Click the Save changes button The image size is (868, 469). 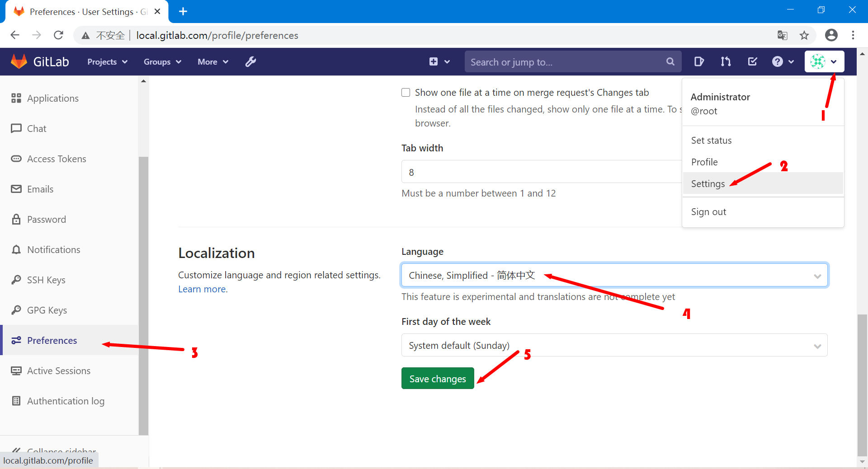click(438, 378)
